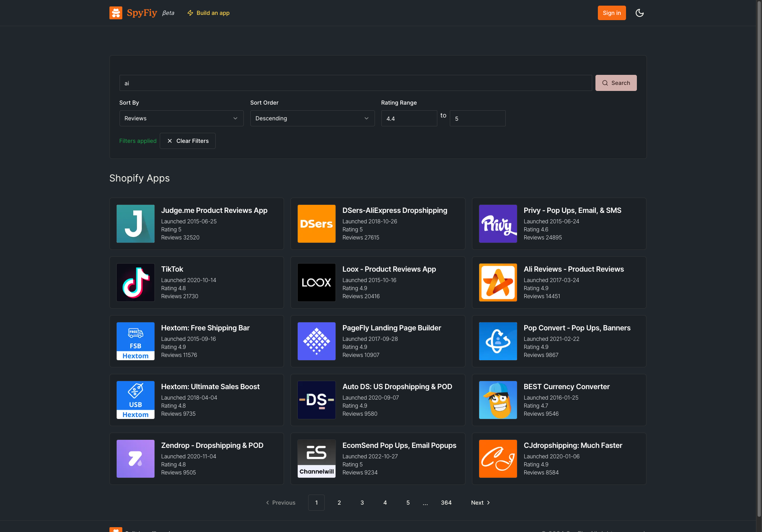
Task: Select the TikTok app title
Action: (172, 269)
